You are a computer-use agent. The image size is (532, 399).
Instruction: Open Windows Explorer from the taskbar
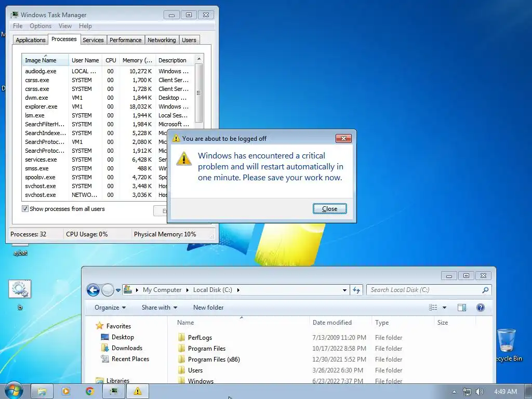(42, 391)
